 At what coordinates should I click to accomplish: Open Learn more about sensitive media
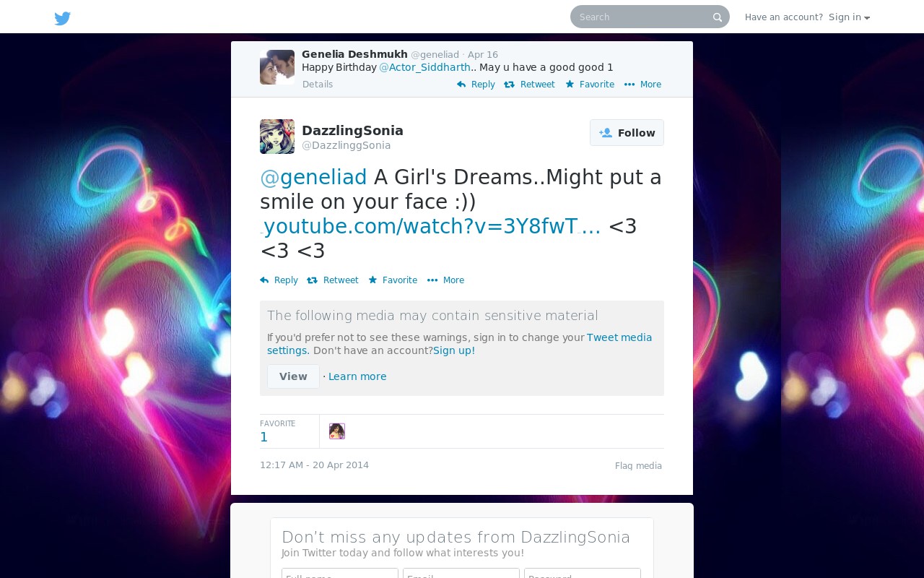(x=357, y=376)
